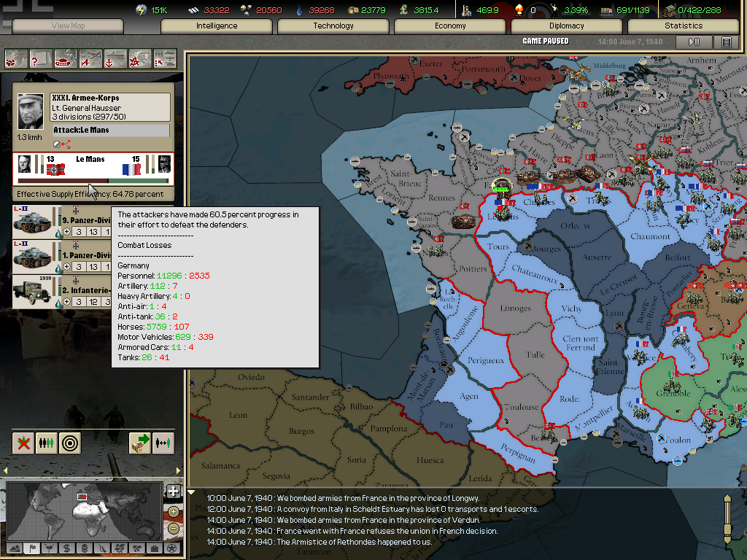Click the retreat-movement red arrows icon
Viewport: 747px width, 560px height.
(x=66, y=144)
